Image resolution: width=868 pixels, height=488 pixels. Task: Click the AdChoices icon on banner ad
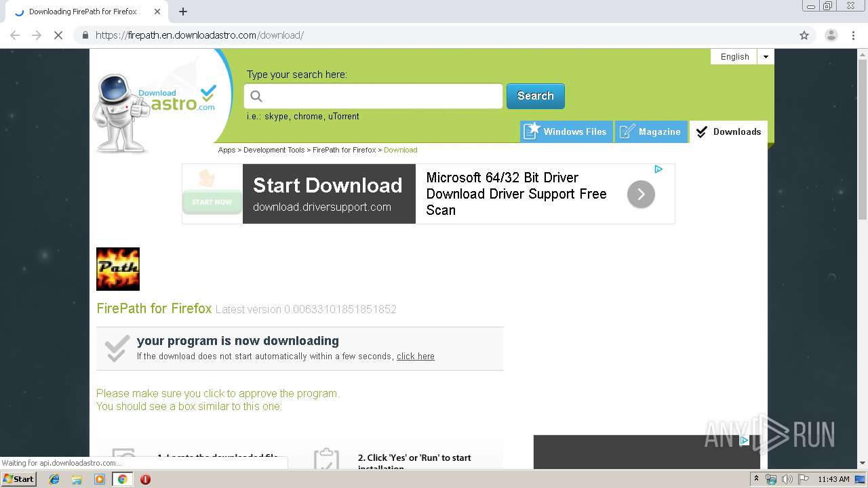click(x=658, y=169)
